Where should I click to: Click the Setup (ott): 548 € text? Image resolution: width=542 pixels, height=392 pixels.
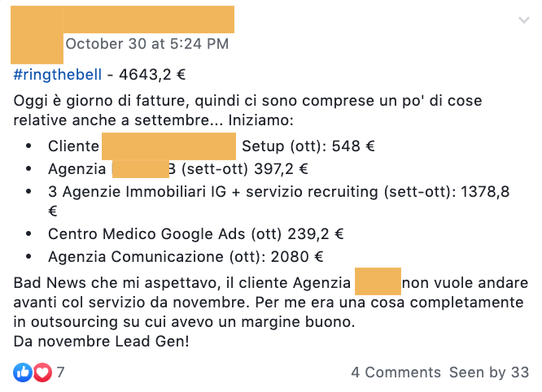308,146
